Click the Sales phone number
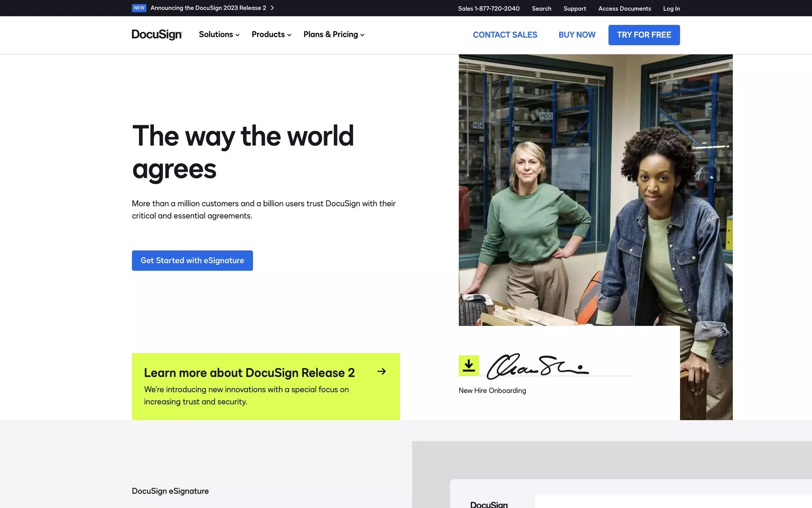 (489, 8)
